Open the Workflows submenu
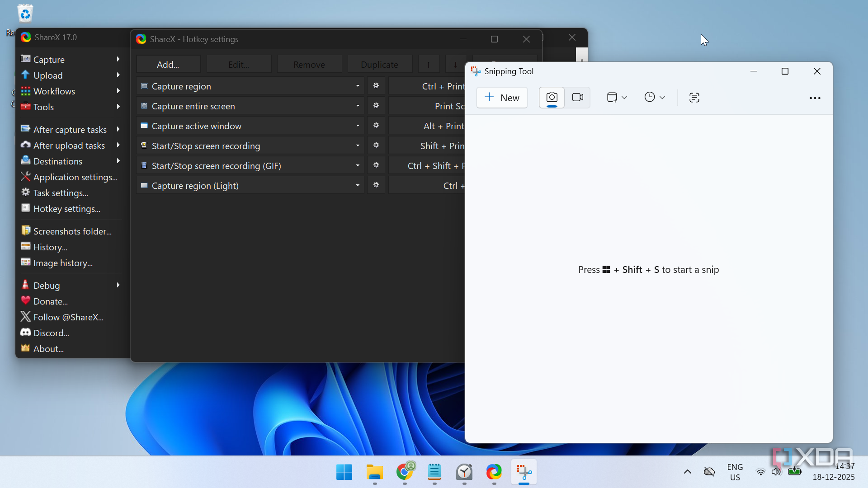 click(x=71, y=91)
